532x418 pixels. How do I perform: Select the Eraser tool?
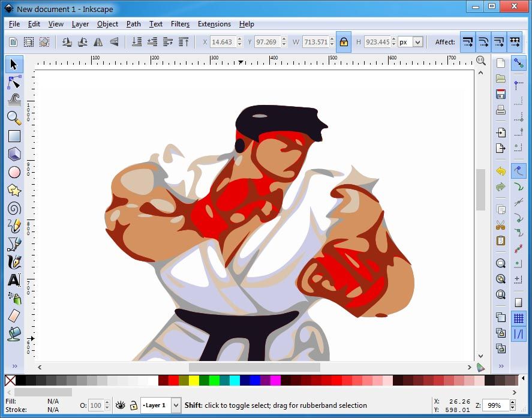pos(14,316)
